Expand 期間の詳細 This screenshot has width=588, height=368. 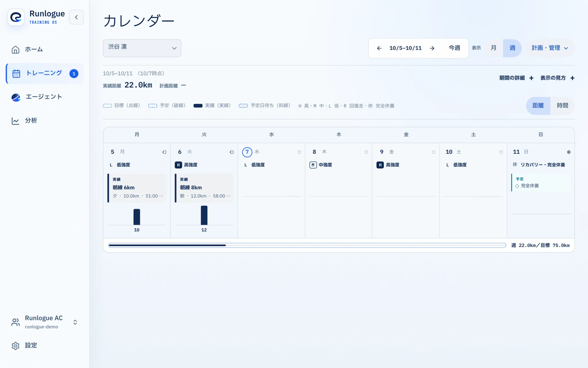point(516,78)
